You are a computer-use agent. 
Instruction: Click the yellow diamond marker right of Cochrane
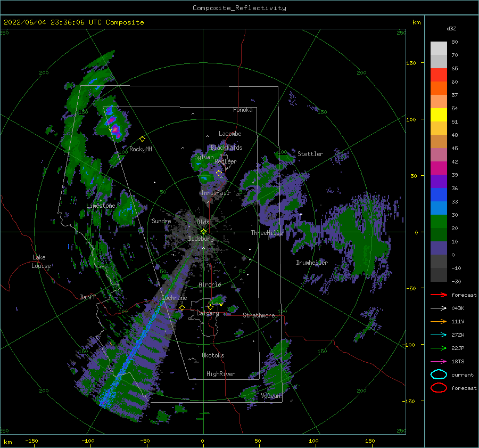182,307
